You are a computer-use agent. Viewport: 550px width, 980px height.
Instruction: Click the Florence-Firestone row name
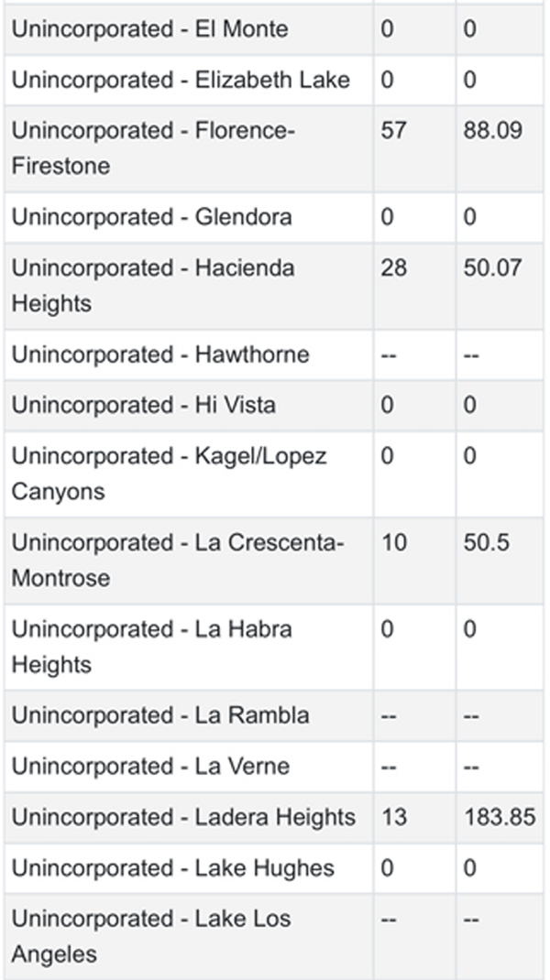(x=153, y=148)
